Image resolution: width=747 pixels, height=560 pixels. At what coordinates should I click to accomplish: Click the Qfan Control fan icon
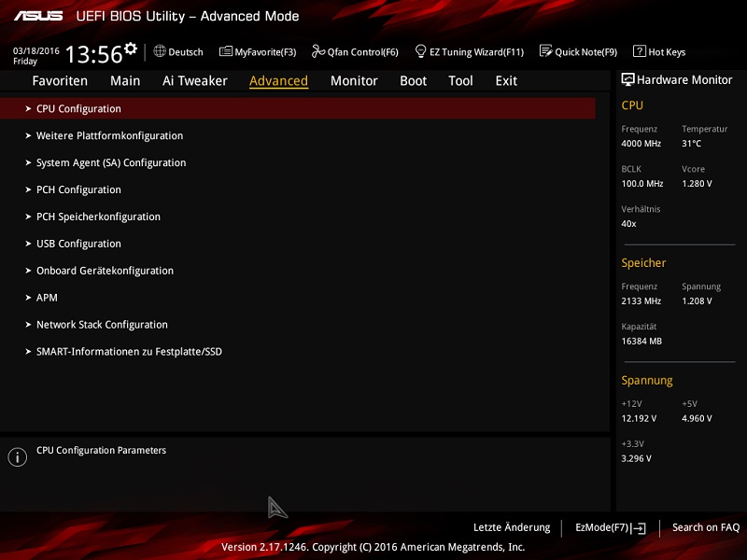click(x=318, y=51)
